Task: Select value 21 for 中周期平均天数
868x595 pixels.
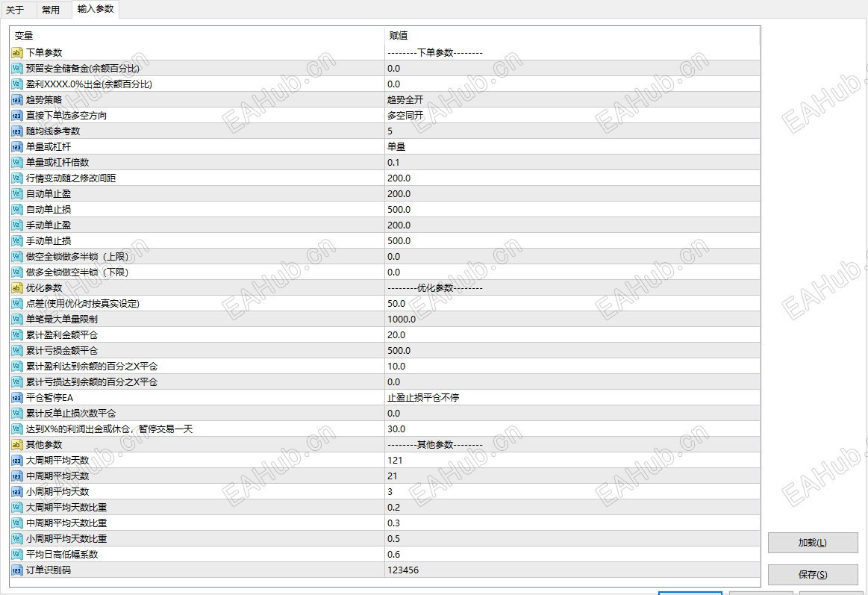Action: coord(572,476)
